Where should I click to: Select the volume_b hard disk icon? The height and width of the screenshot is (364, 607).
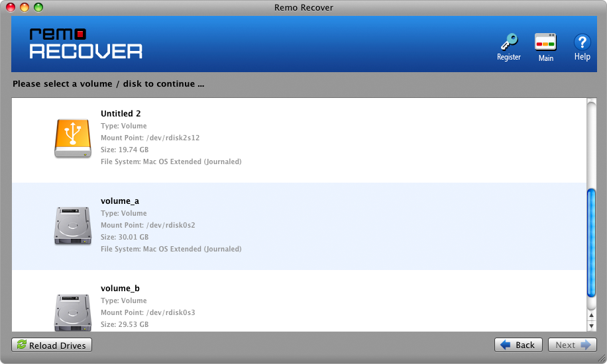pos(73,312)
